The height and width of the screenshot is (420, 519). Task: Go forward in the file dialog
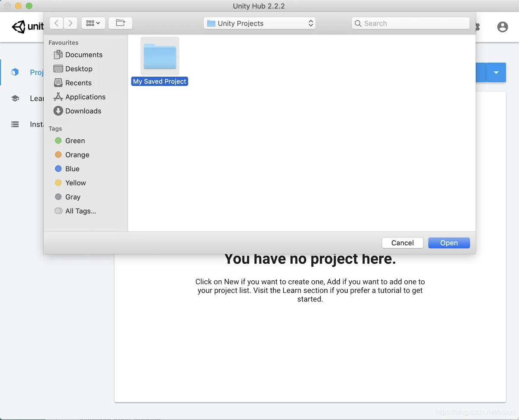[70, 23]
